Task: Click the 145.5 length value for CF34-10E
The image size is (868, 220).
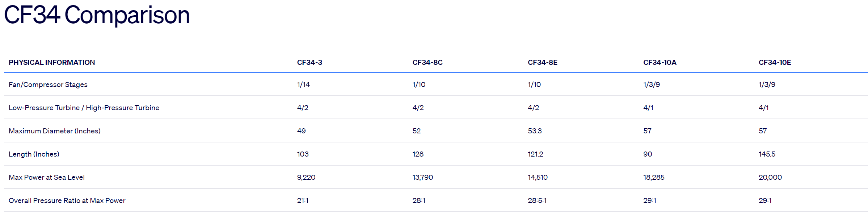Action: click(x=767, y=154)
